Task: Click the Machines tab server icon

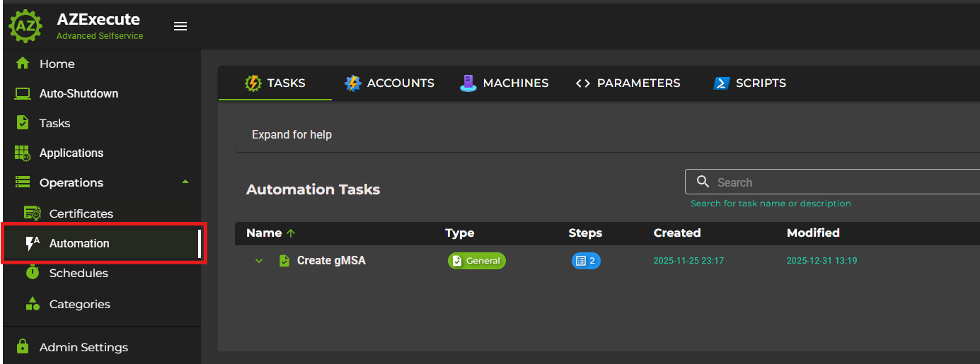Action: coord(468,83)
